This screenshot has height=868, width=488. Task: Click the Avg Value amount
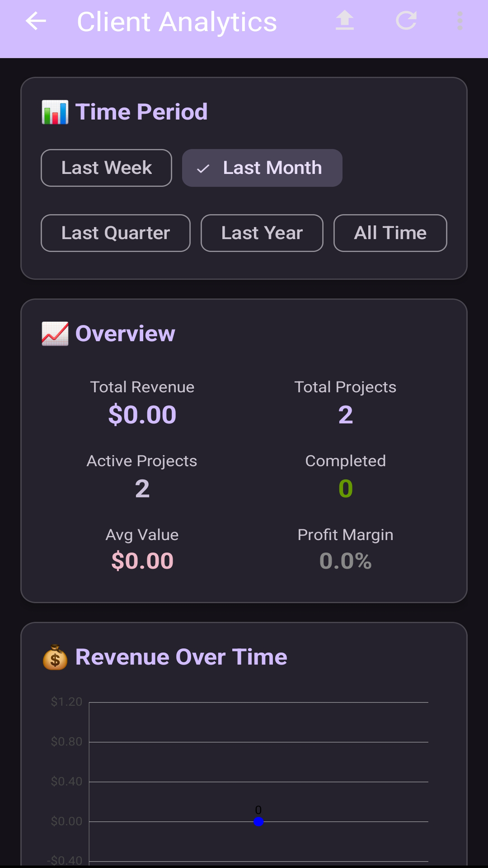(x=142, y=561)
